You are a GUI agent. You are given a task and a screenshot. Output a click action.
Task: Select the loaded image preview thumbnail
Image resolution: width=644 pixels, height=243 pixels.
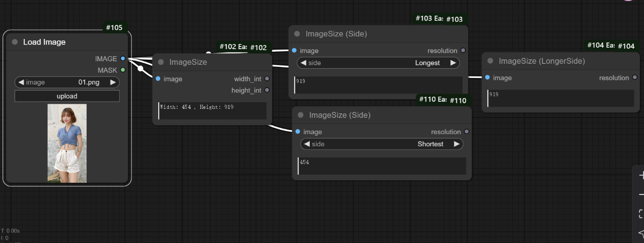coord(67,143)
